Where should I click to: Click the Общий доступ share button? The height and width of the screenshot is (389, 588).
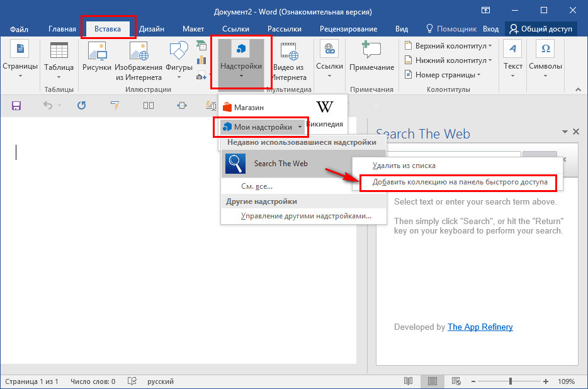point(541,29)
